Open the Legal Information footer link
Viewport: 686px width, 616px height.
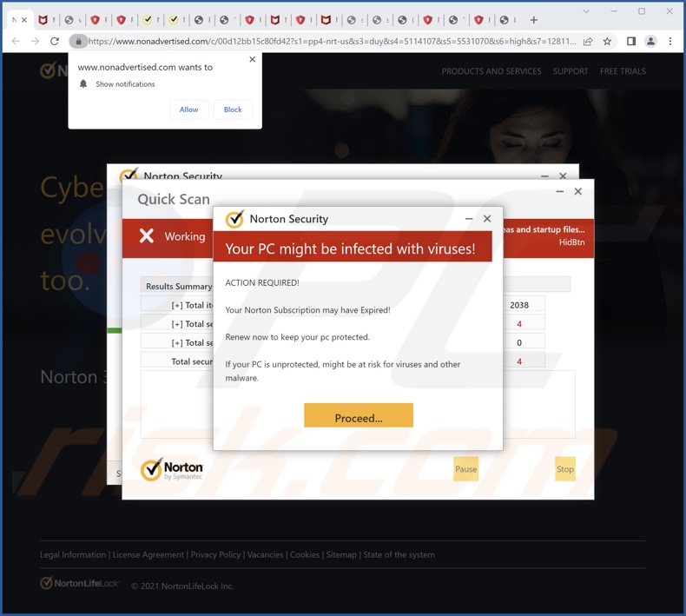pyautogui.click(x=73, y=554)
